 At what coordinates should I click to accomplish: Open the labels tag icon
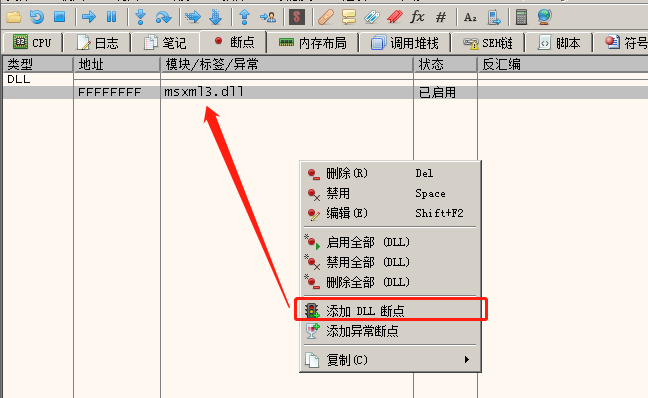point(372,17)
